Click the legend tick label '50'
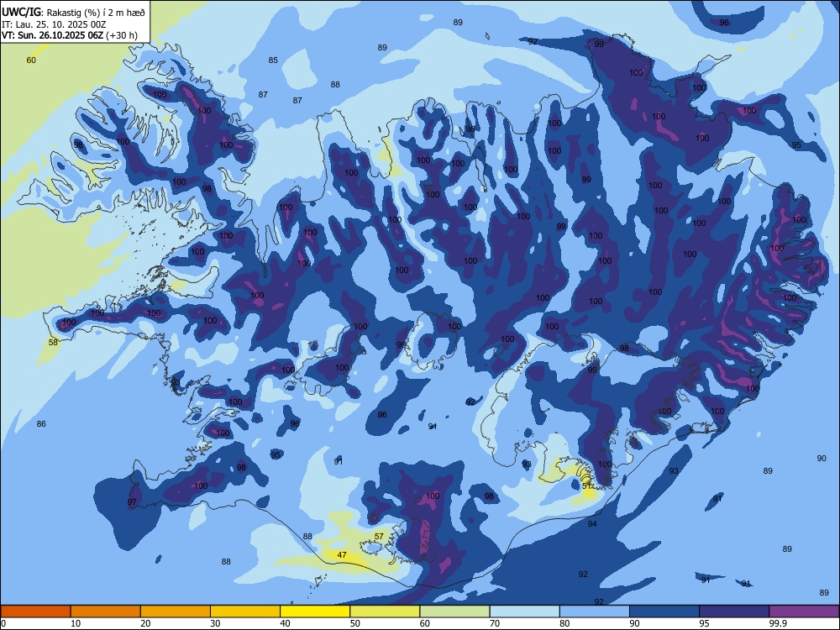The height and width of the screenshot is (630, 840). coord(355,623)
